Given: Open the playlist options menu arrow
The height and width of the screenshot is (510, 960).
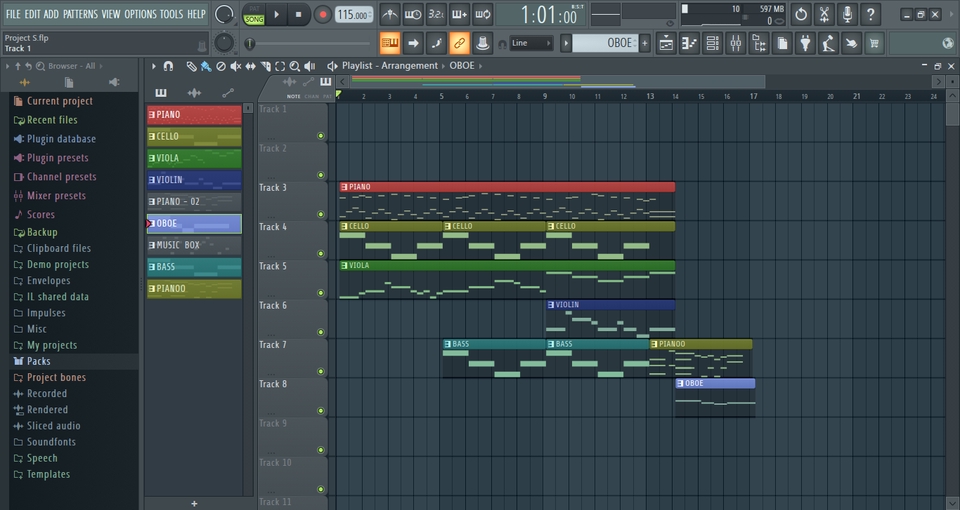Looking at the screenshot, I should pyautogui.click(x=154, y=66).
